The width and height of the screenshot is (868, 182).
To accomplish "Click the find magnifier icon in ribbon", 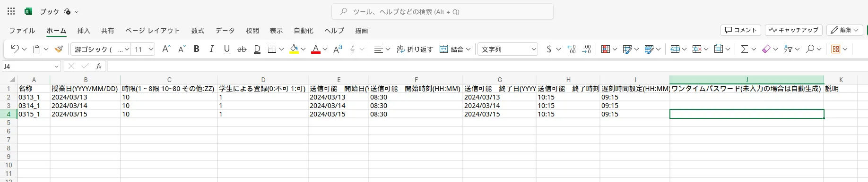I will point(810,49).
